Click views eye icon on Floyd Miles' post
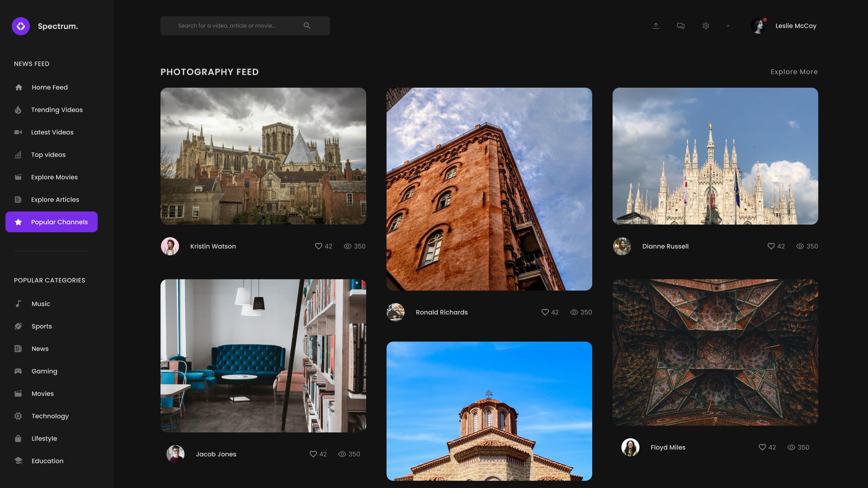Image resolution: width=868 pixels, height=488 pixels. click(791, 447)
